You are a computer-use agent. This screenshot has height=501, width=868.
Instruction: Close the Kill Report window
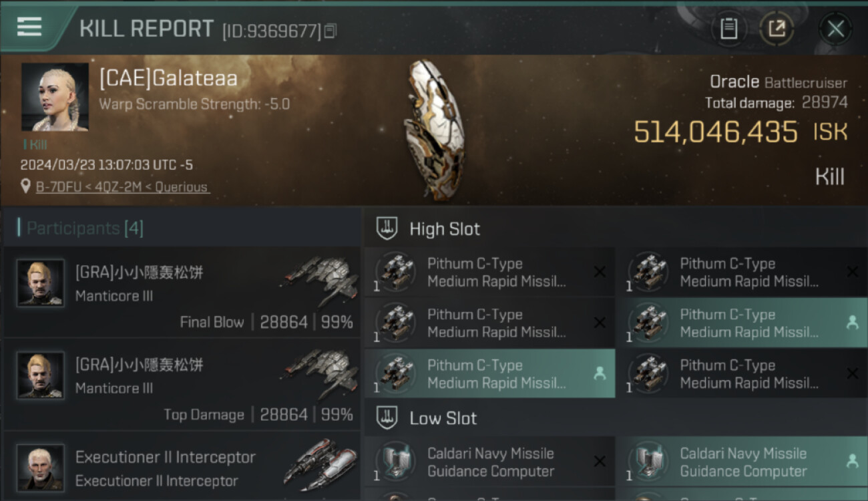click(835, 29)
